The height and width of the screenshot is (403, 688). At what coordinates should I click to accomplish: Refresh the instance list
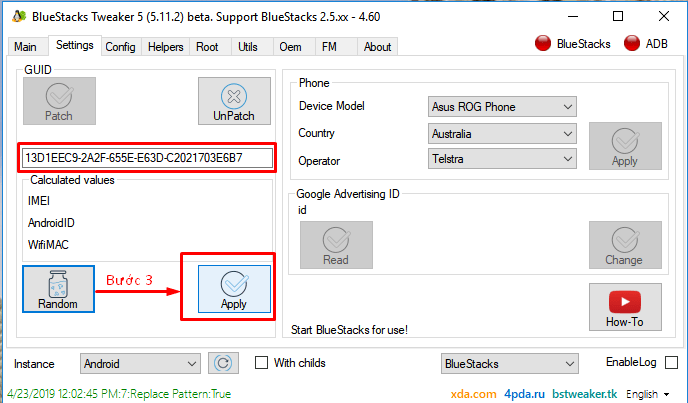click(223, 363)
